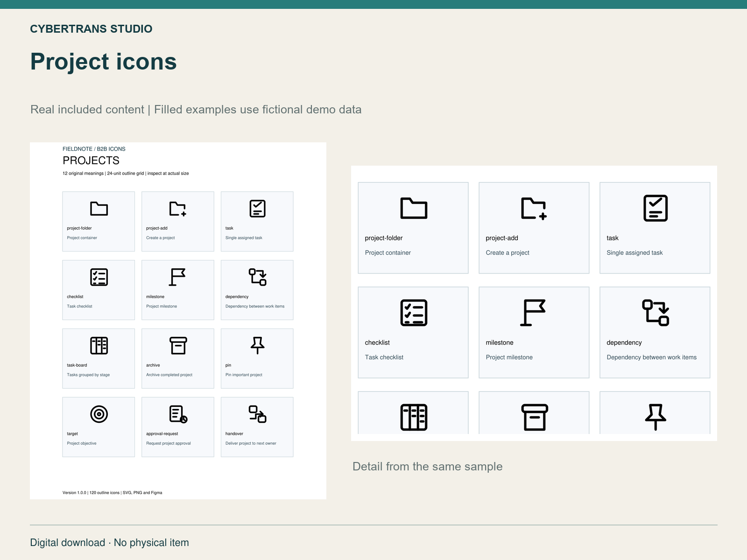Click the 'CYBERTRANS STUDIO' brand text
747x560 pixels.
point(91,29)
